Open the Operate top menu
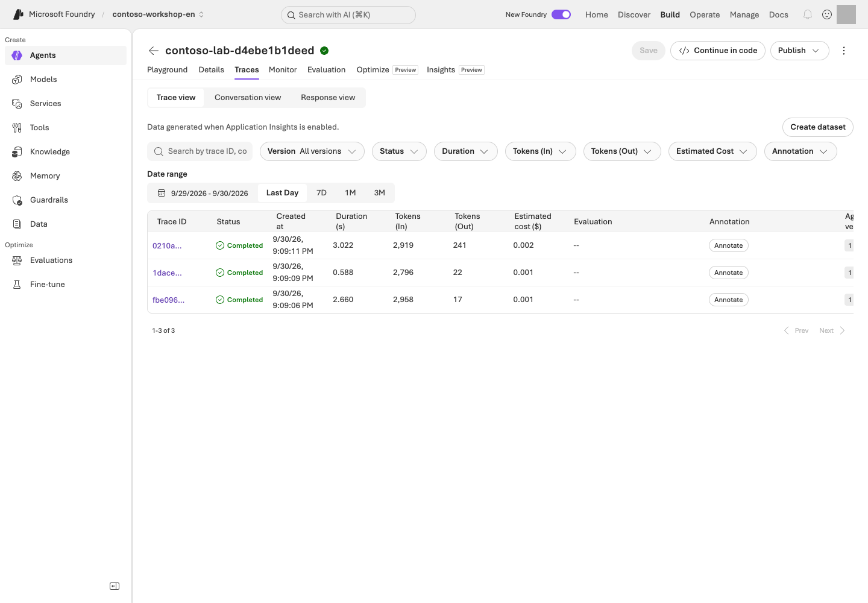Image resolution: width=868 pixels, height=603 pixels. point(705,14)
